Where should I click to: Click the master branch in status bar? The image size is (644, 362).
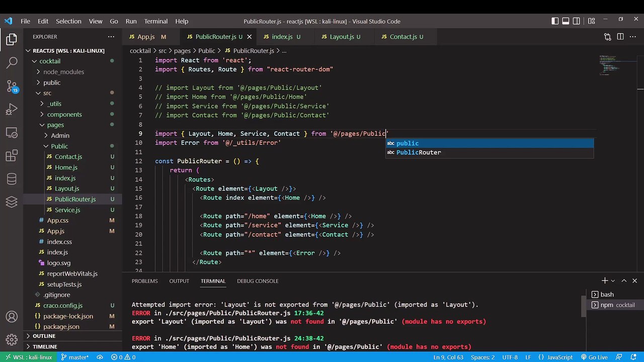[74, 357]
